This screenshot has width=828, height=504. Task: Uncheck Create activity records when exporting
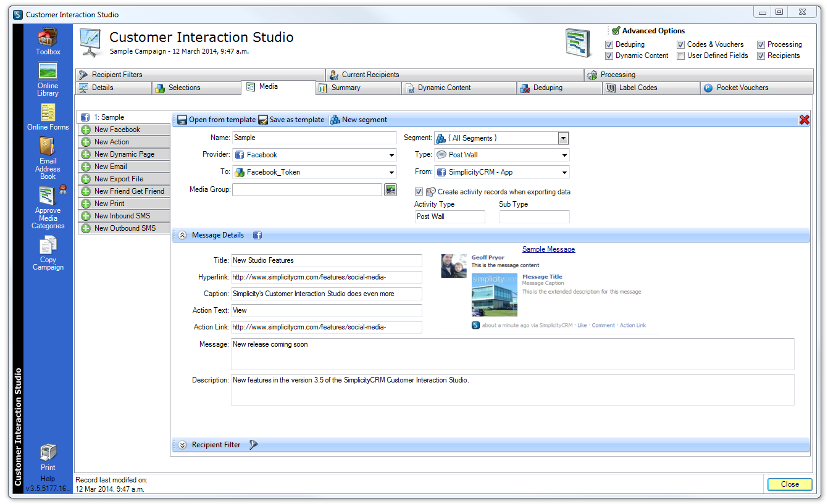coord(419,192)
